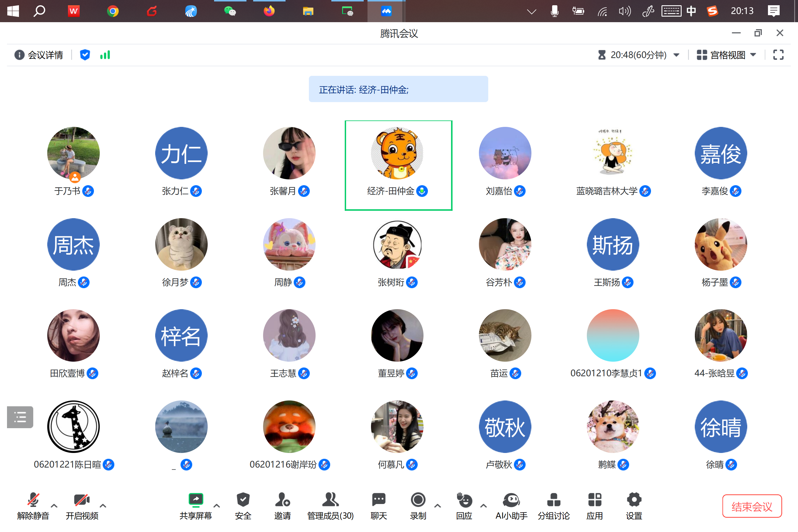Click the blue security shield icon
The height and width of the screenshot is (532, 798).
tap(85, 55)
